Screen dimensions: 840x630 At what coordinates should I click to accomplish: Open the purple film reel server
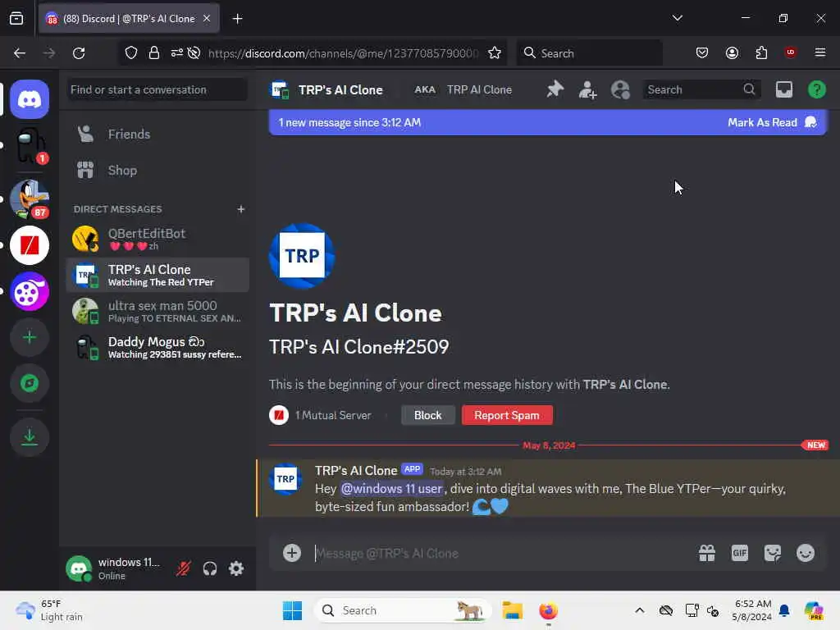point(30,291)
